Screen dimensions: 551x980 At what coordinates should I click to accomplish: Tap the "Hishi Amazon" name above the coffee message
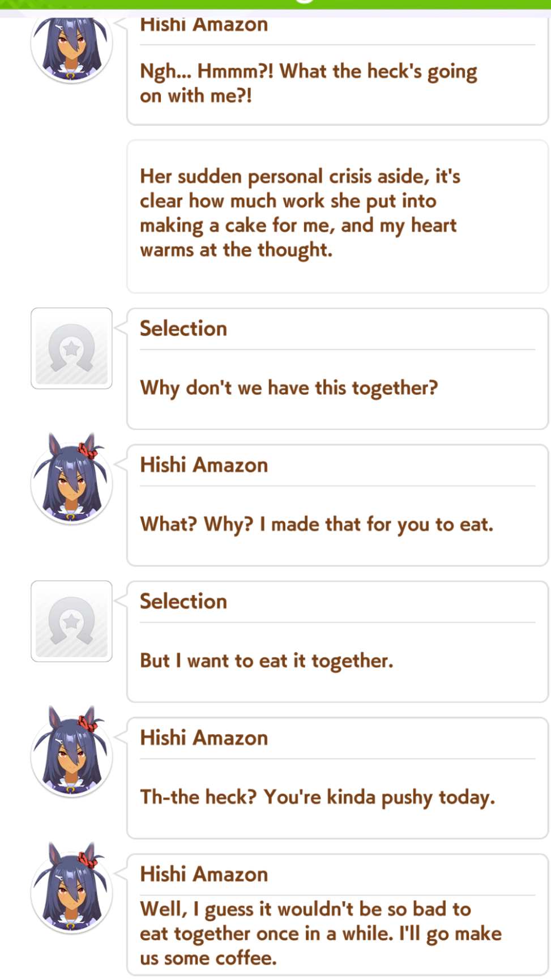pos(204,875)
